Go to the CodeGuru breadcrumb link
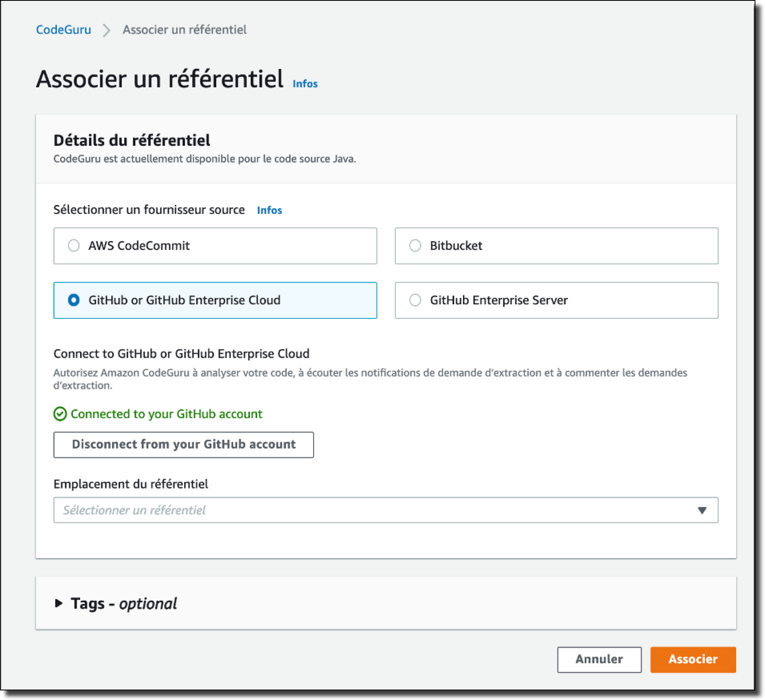The height and width of the screenshot is (700, 765). 64,30
